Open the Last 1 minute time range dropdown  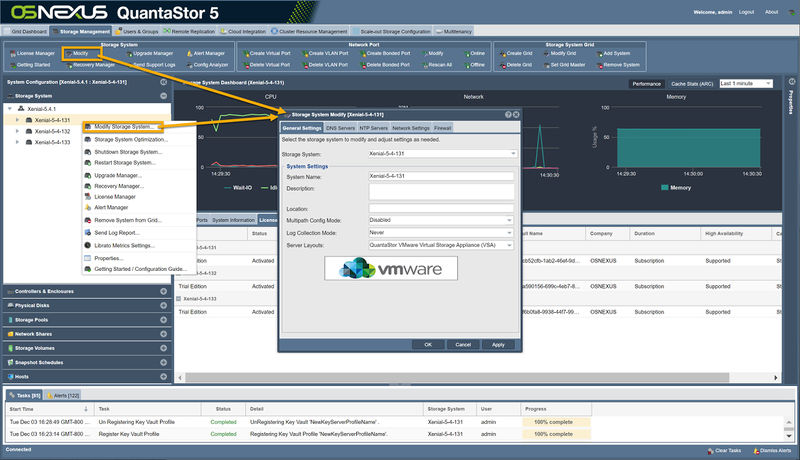click(746, 84)
